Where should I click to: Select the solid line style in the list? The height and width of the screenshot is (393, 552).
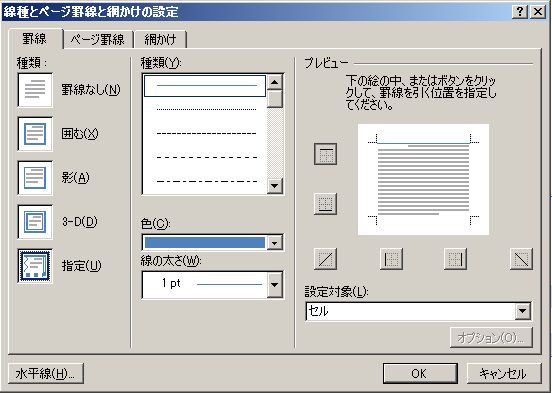(x=205, y=86)
